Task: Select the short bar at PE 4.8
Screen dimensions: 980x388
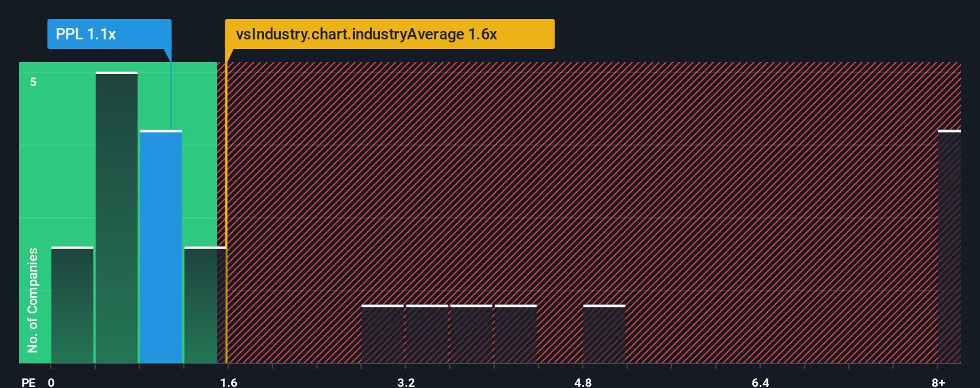Action: [x=604, y=334]
